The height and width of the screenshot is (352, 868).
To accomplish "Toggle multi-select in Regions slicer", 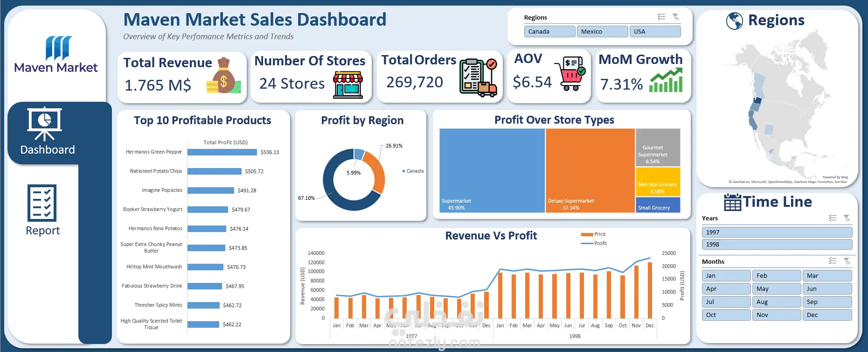I will (661, 17).
